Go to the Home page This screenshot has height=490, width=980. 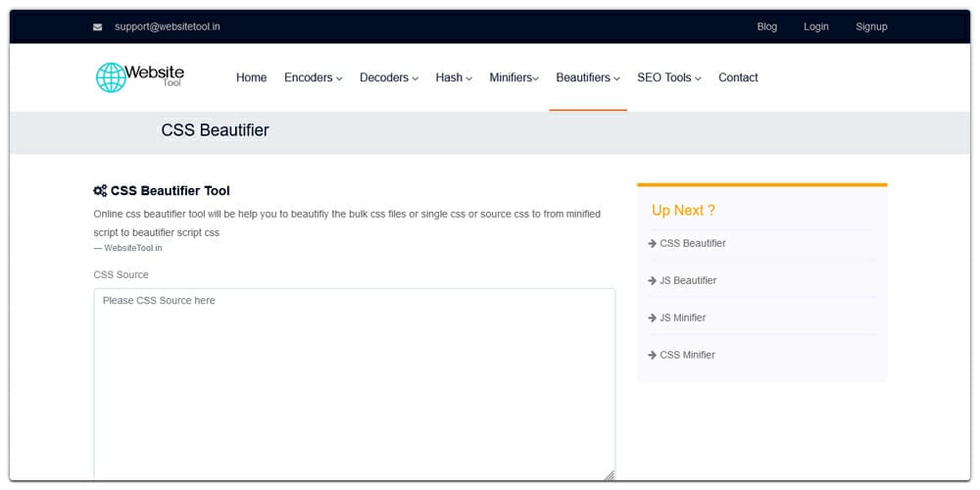coord(251,77)
